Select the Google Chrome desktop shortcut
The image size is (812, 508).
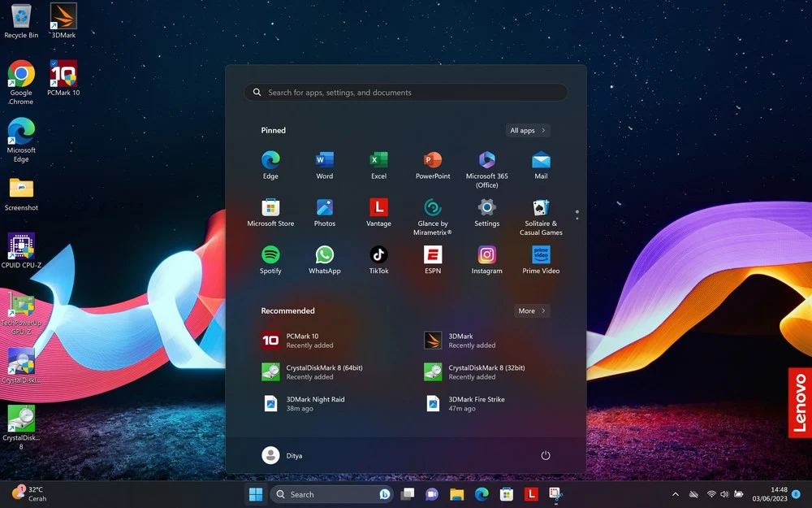[21, 82]
